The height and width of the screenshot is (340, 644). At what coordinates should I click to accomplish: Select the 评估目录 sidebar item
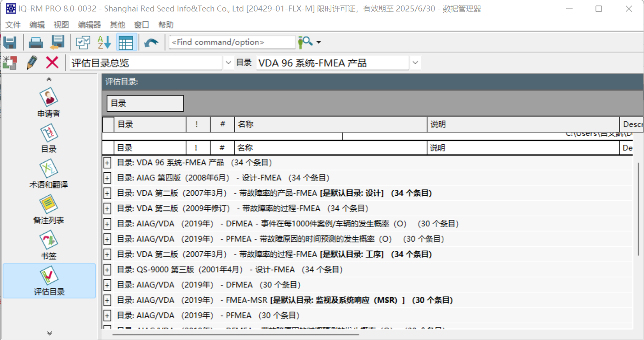49,281
